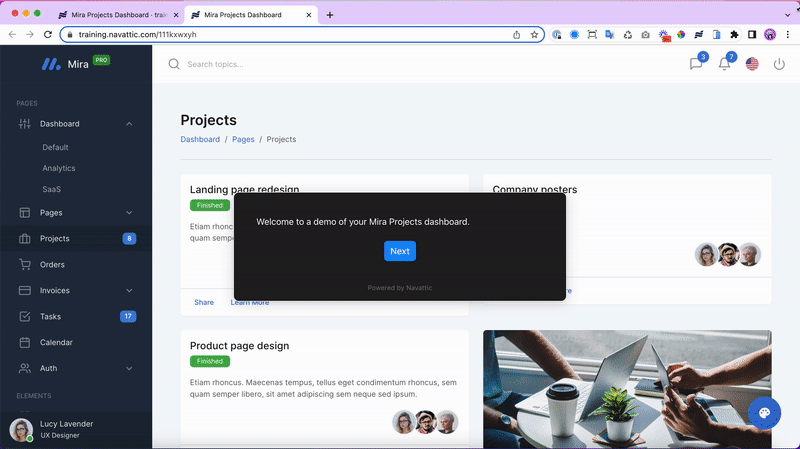The height and width of the screenshot is (449, 800).
Task: Click the power sign-out icon
Action: point(779,64)
